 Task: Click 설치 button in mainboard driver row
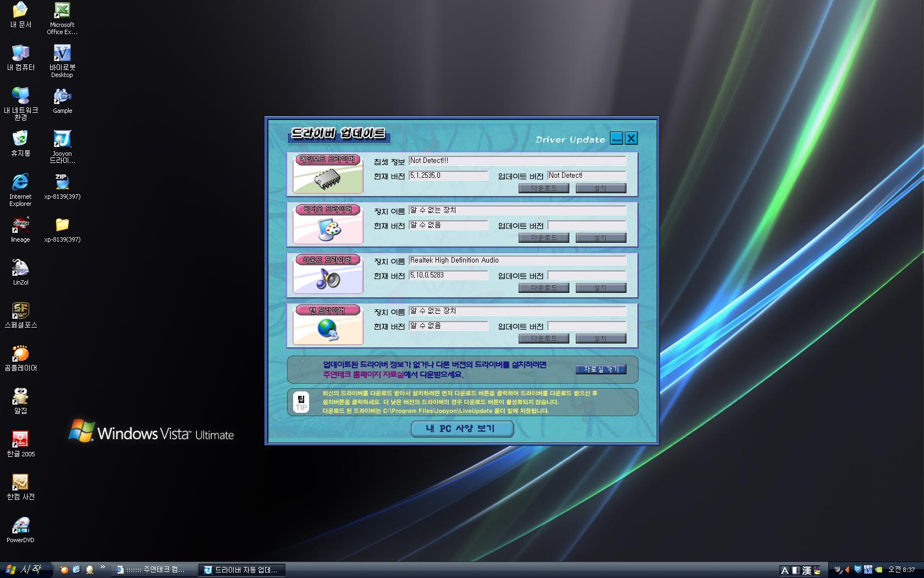601,188
